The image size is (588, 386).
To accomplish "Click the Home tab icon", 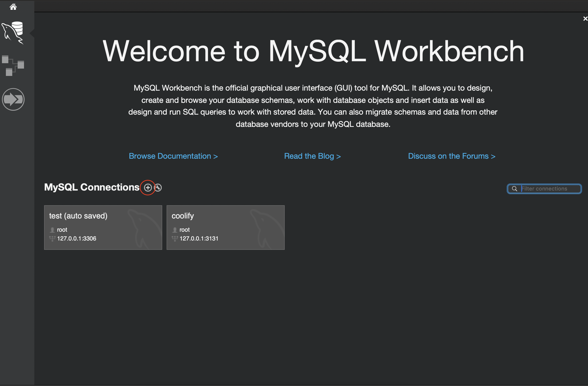I will click(x=13, y=7).
